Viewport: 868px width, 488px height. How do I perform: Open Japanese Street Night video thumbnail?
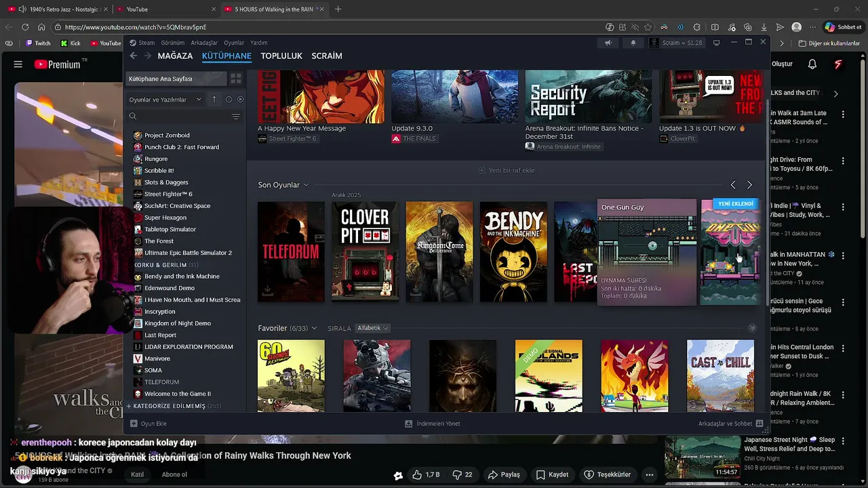(x=703, y=456)
